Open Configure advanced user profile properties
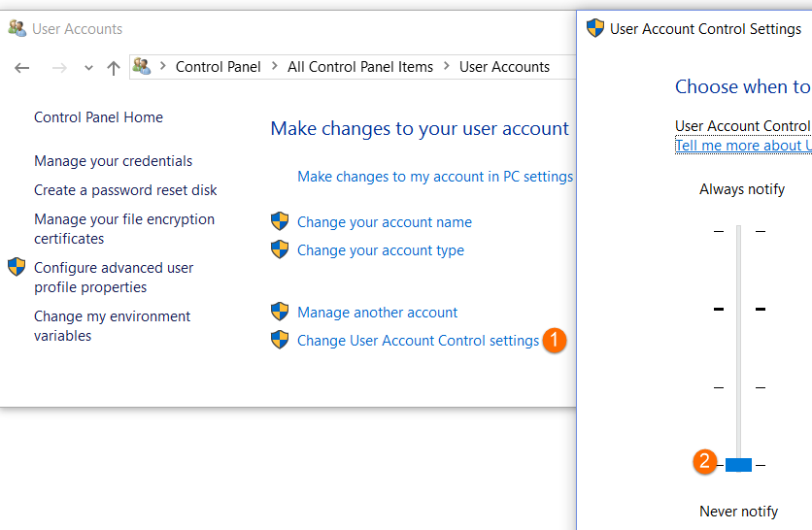Image resolution: width=812 pixels, height=530 pixels. 114,278
